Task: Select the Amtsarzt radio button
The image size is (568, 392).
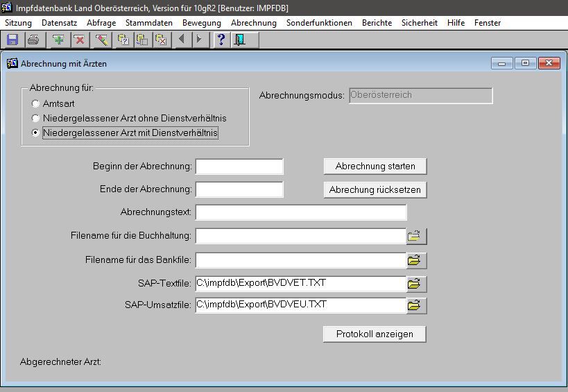Action: (x=35, y=103)
